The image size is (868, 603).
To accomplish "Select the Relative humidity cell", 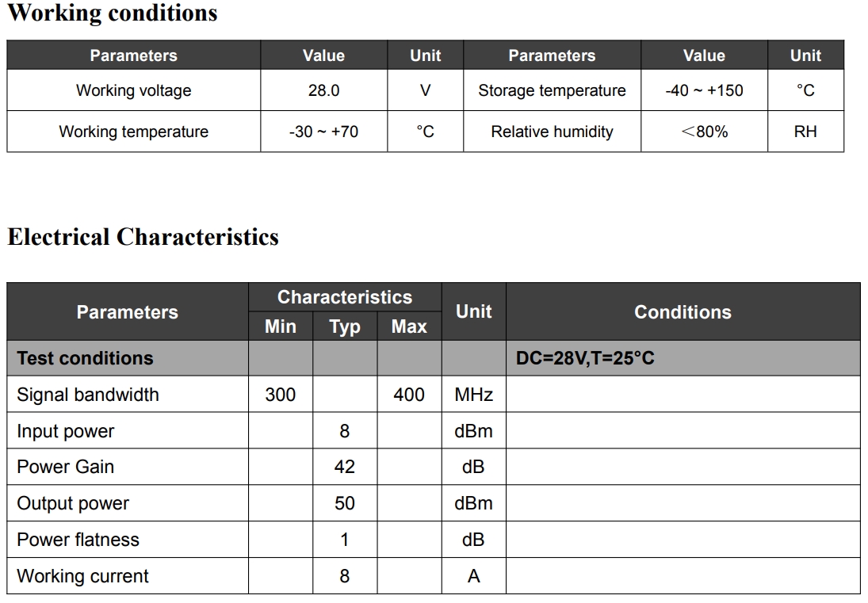I will tap(552, 132).
